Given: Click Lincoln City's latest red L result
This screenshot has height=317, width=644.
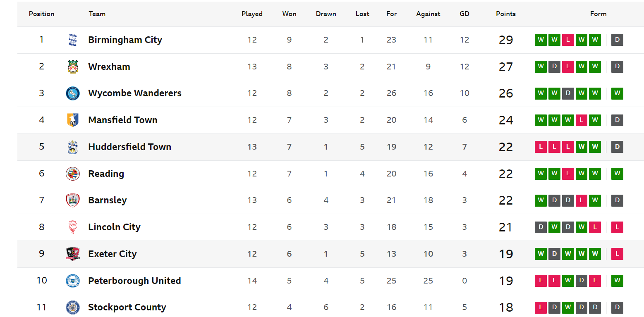Looking at the screenshot, I should [x=617, y=227].
